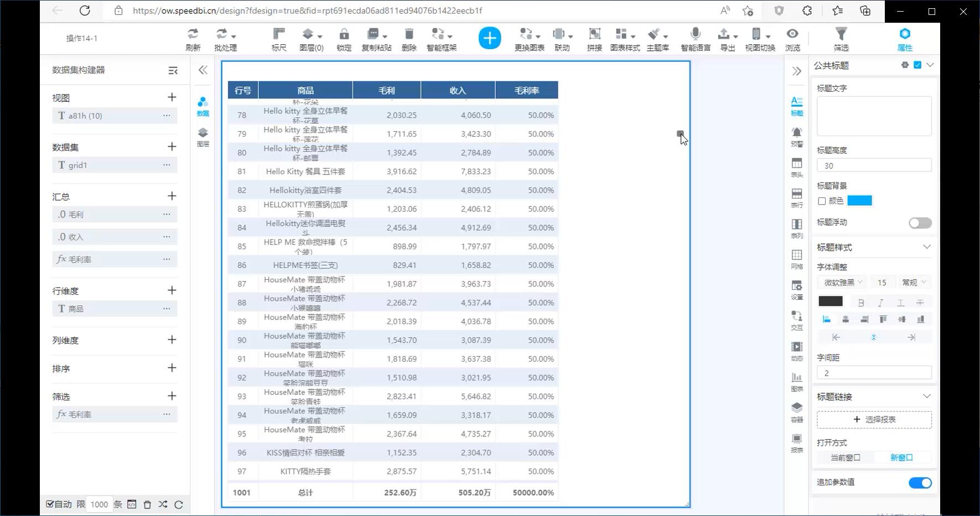The image size is (980, 516).
Task: Check the 标题背景 颜色 checkbox
Action: click(x=822, y=201)
